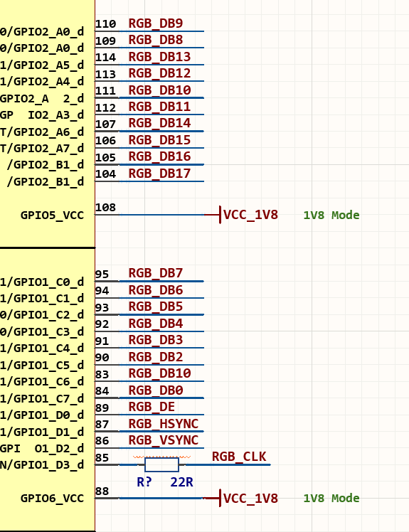Select the R? designator text

(144, 482)
